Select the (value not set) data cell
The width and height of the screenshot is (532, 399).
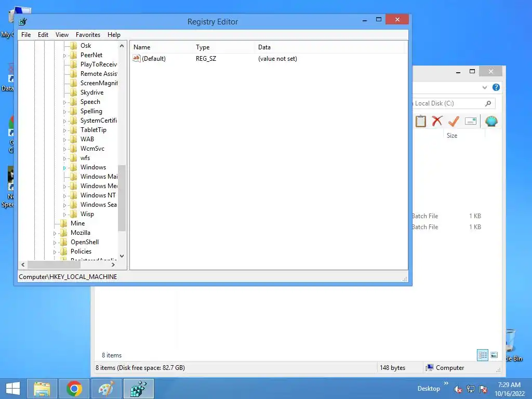tap(277, 58)
